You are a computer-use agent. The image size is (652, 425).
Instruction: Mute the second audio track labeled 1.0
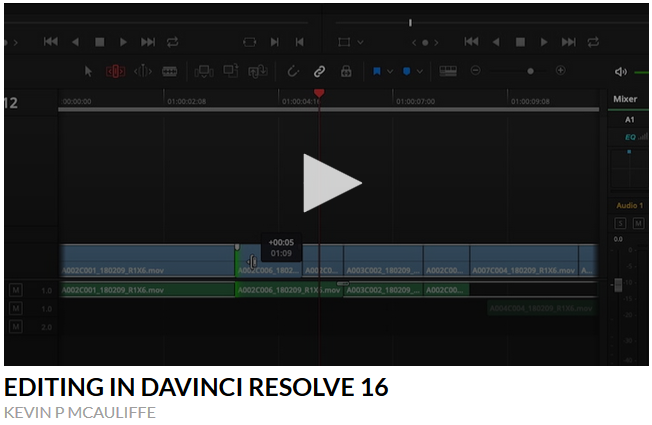tap(16, 308)
